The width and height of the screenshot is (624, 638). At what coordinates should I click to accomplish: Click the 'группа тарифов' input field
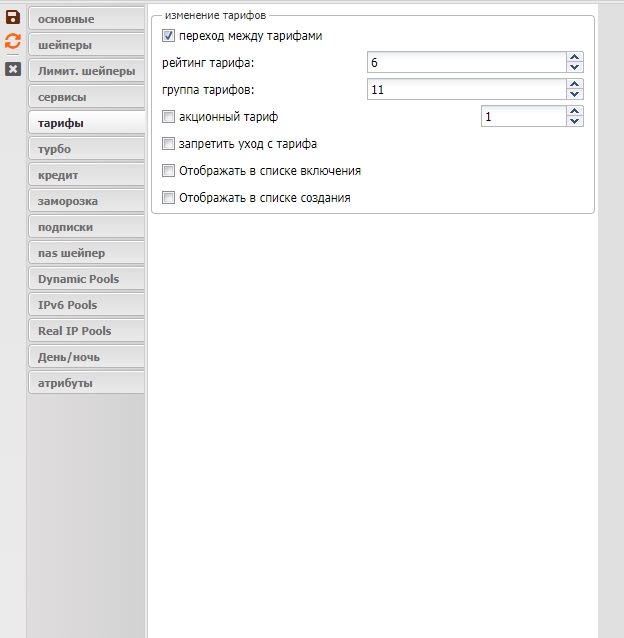point(465,90)
